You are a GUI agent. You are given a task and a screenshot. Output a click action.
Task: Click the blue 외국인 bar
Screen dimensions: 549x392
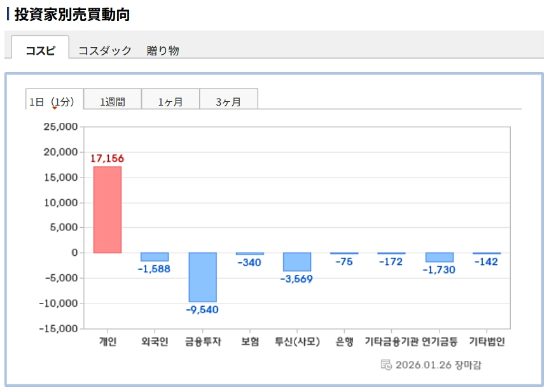(155, 257)
